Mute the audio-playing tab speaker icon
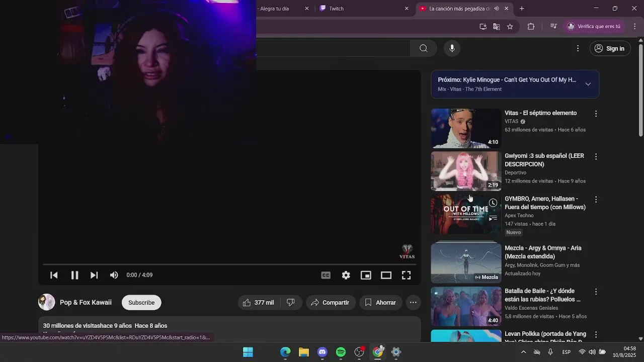644x362 pixels. tap(497, 9)
